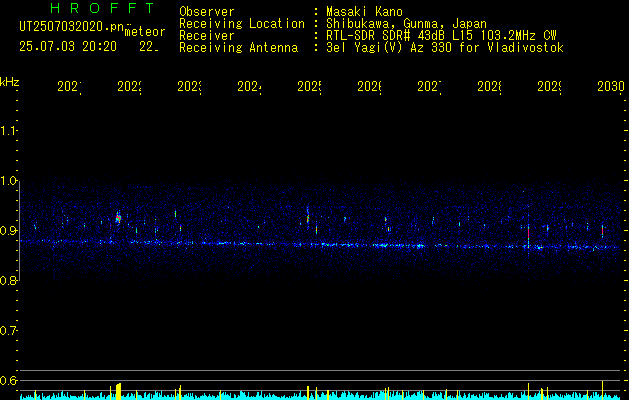Select the timestamp 25.07.03 20:20

point(68,47)
